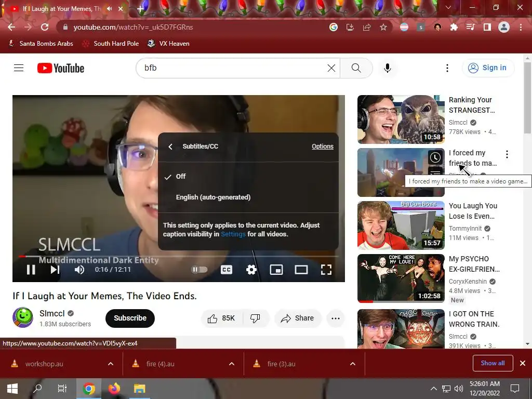Open more actions menu beside Share
Image resolution: width=532 pixels, height=399 pixels.
(x=336, y=318)
